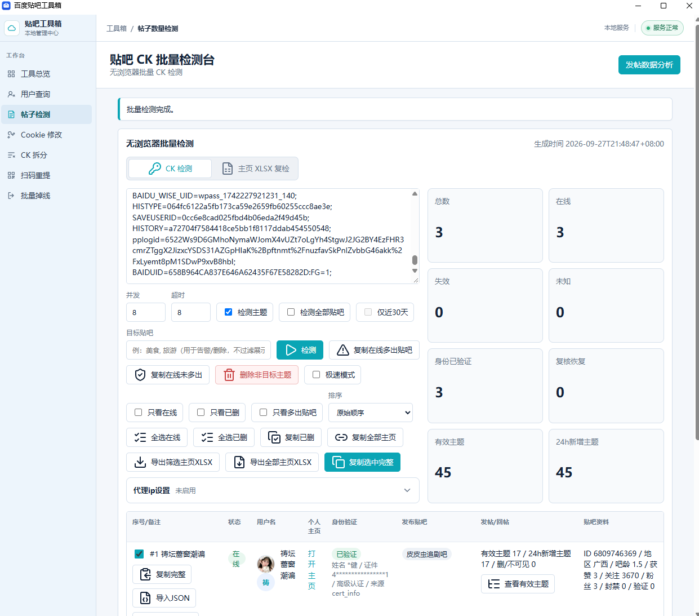Click the 工具总览 grid icon in sidebar
The height and width of the screenshot is (616, 699).
(x=11, y=74)
